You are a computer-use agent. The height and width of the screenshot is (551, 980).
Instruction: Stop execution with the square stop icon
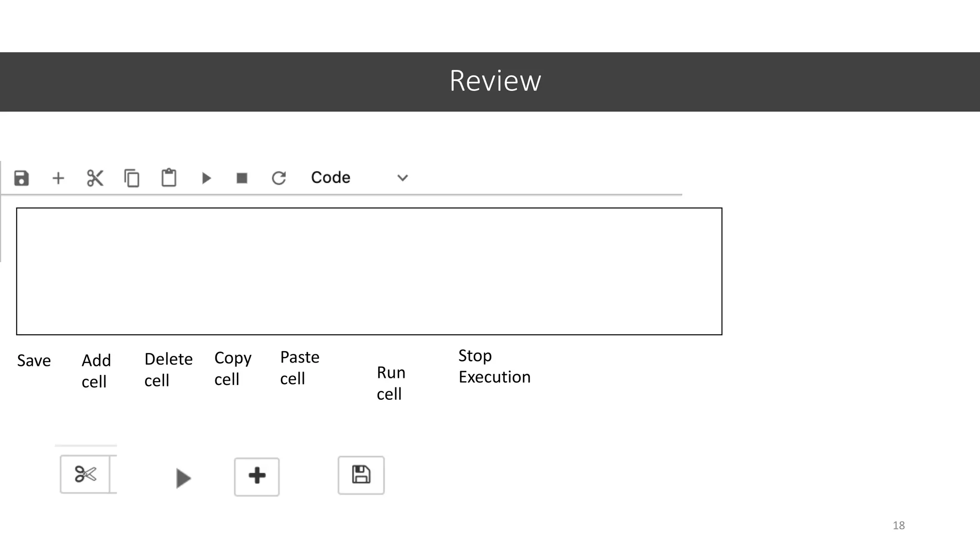(242, 178)
